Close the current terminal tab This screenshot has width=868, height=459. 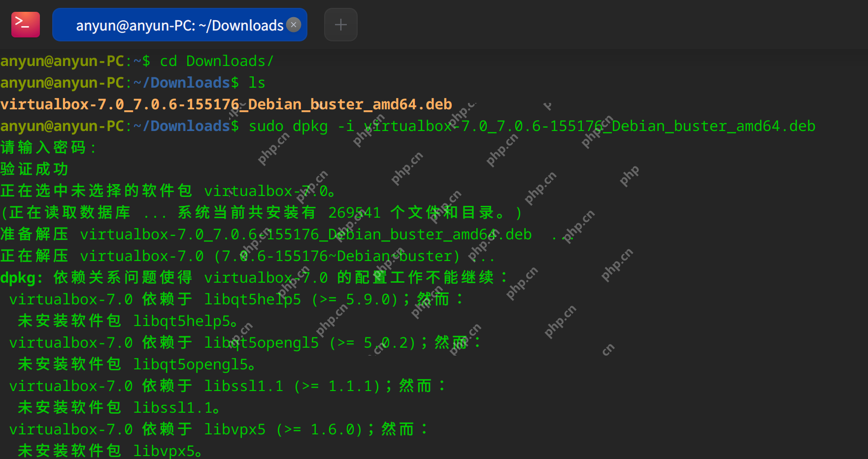(x=293, y=24)
